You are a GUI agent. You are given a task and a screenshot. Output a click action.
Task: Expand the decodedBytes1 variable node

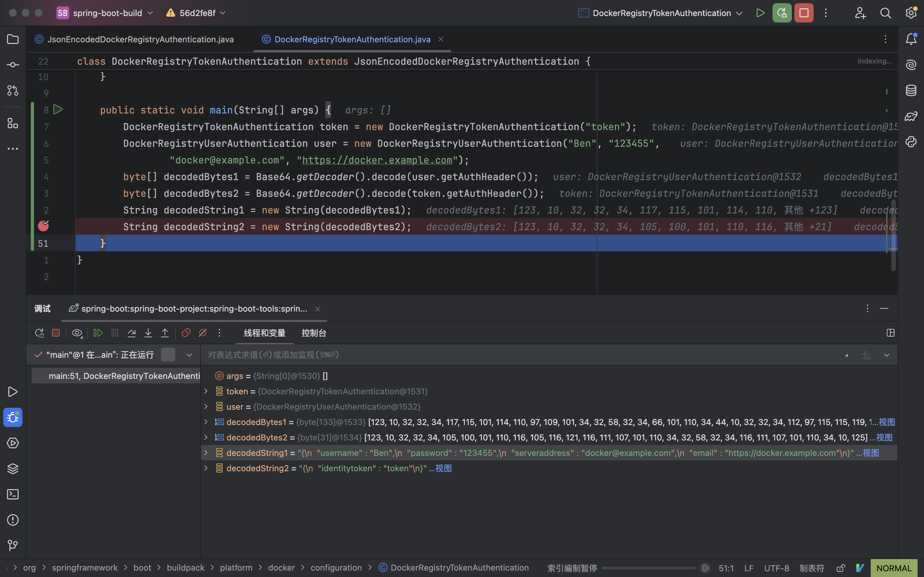pos(206,422)
